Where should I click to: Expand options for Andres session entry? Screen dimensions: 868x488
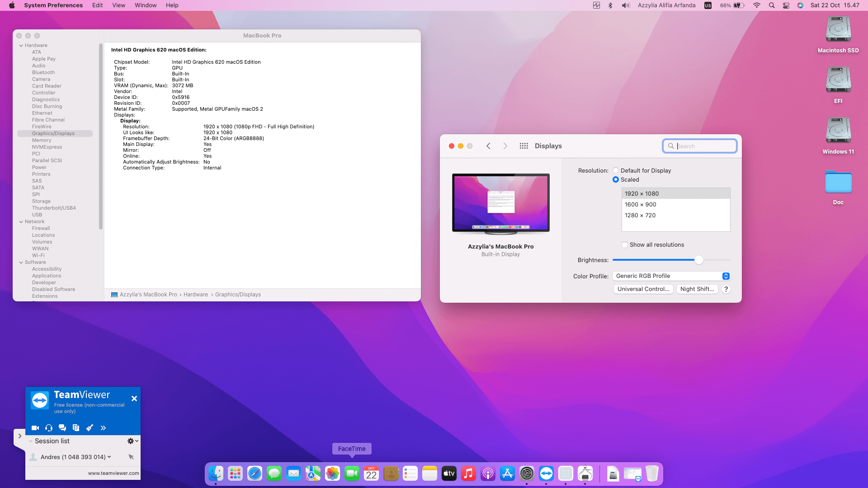tap(109, 457)
